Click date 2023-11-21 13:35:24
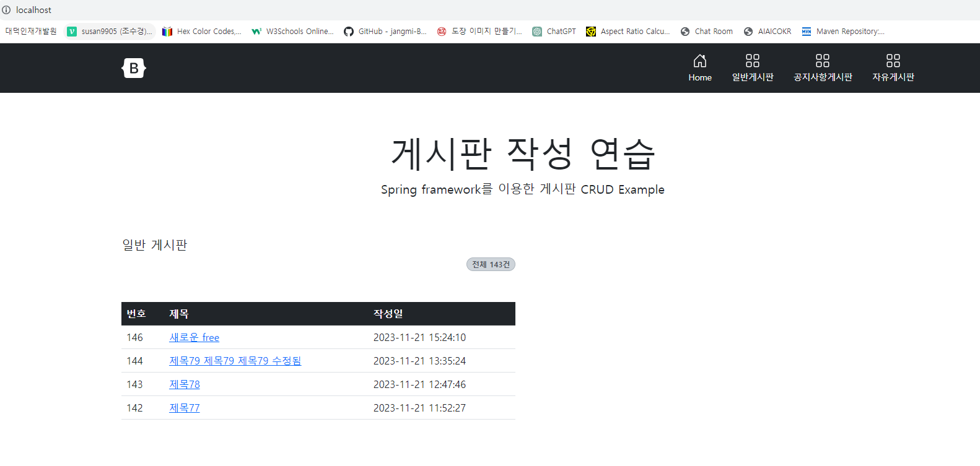Image resolution: width=980 pixels, height=466 pixels. [419, 361]
